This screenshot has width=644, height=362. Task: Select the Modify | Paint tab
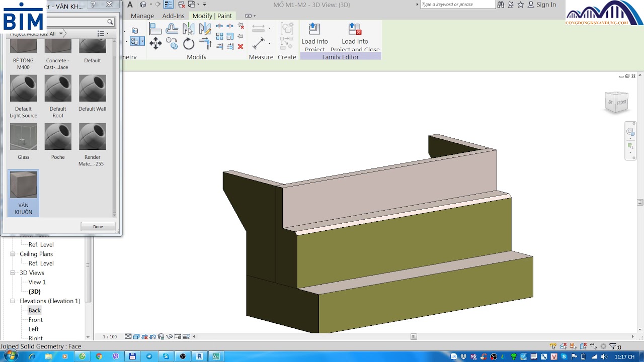point(212,16)
